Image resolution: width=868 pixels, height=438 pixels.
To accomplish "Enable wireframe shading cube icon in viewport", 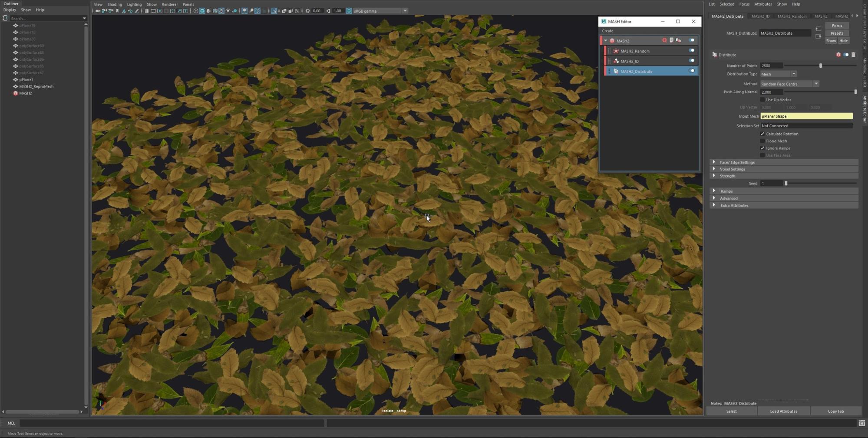I will (196, 11).
